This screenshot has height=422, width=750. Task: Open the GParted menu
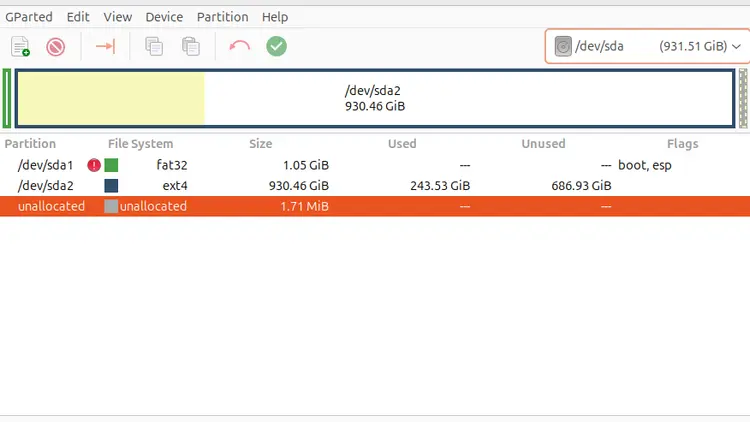pyautogui.click(x=29, y=17)
